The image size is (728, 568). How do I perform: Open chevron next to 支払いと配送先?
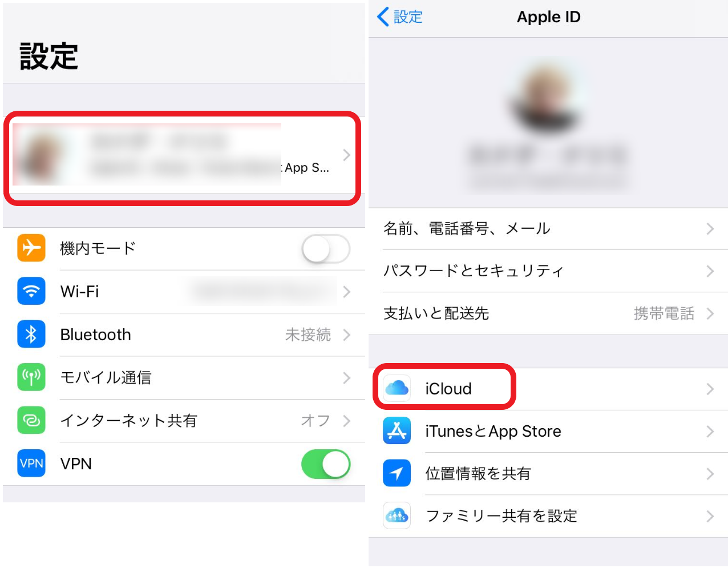tap(710, 313)
